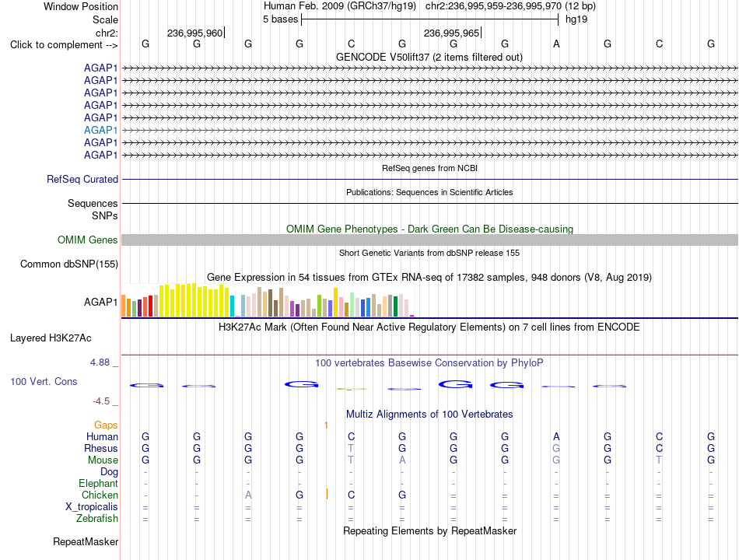739x560 pixels.
Task: Click the Common dbSNP(155) label
Action: click(68, 264)
